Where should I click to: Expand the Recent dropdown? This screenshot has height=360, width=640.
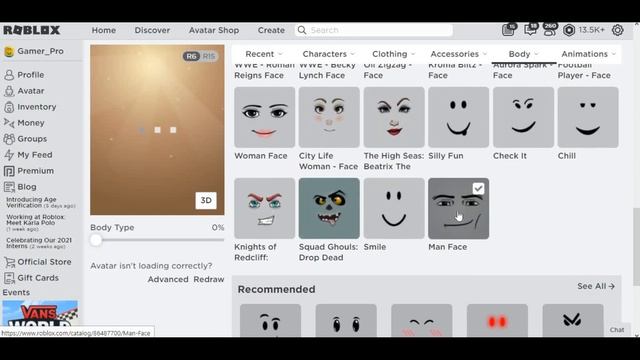click(264, 54)
